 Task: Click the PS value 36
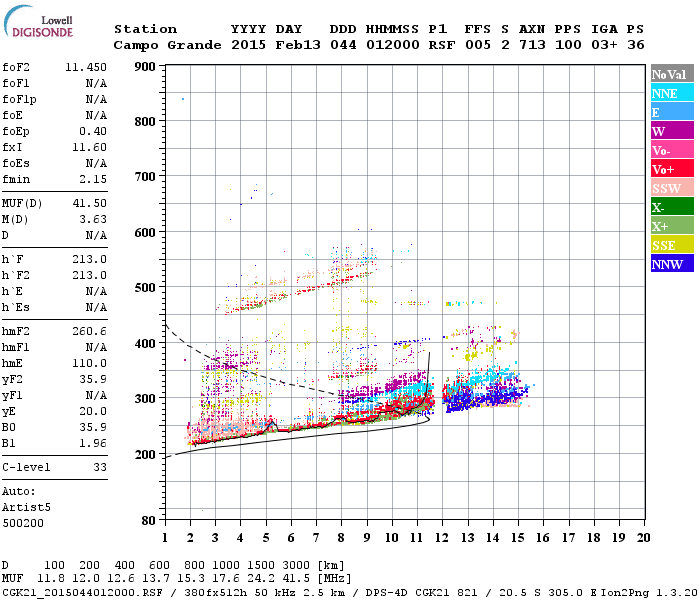[636, 45]
